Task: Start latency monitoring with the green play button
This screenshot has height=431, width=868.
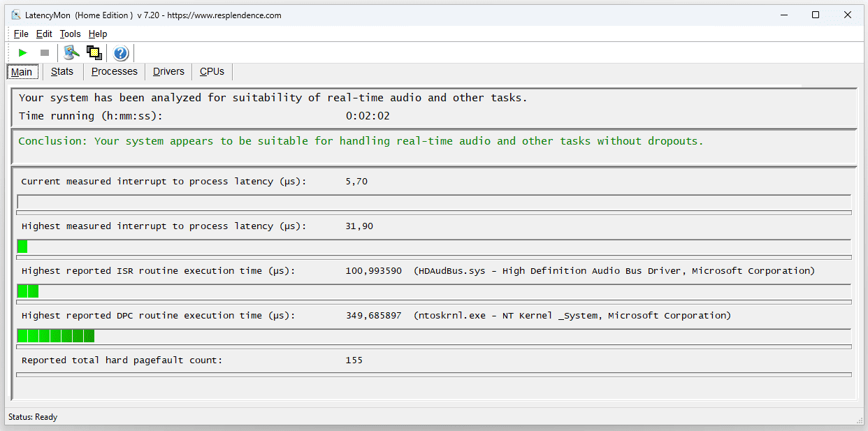Action: click(23, 53)
